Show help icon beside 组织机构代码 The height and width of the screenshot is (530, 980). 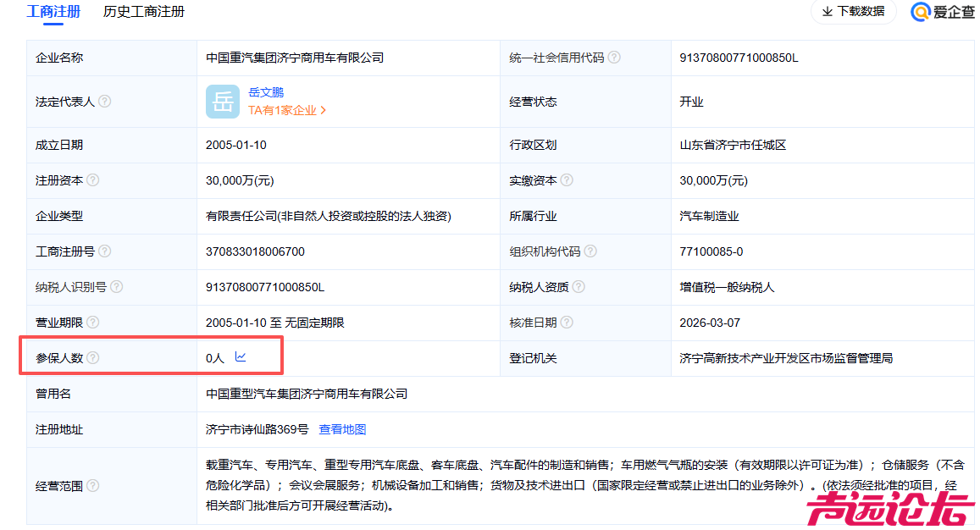click(590, 251)
